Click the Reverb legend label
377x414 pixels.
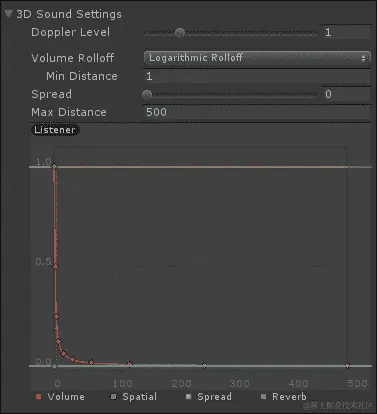[289, 397]
